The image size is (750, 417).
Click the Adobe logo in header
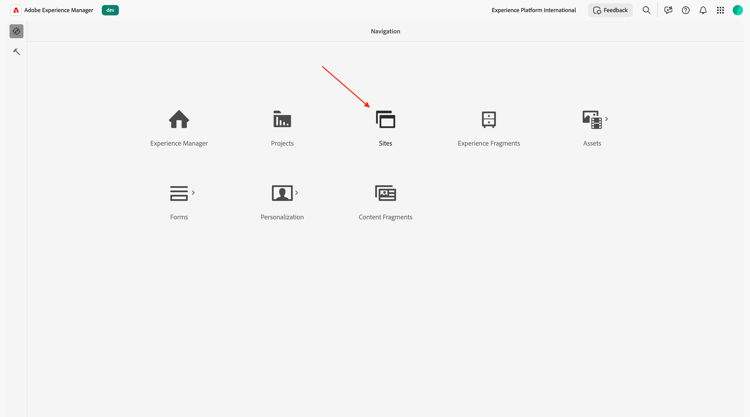(x=16, y=10)
